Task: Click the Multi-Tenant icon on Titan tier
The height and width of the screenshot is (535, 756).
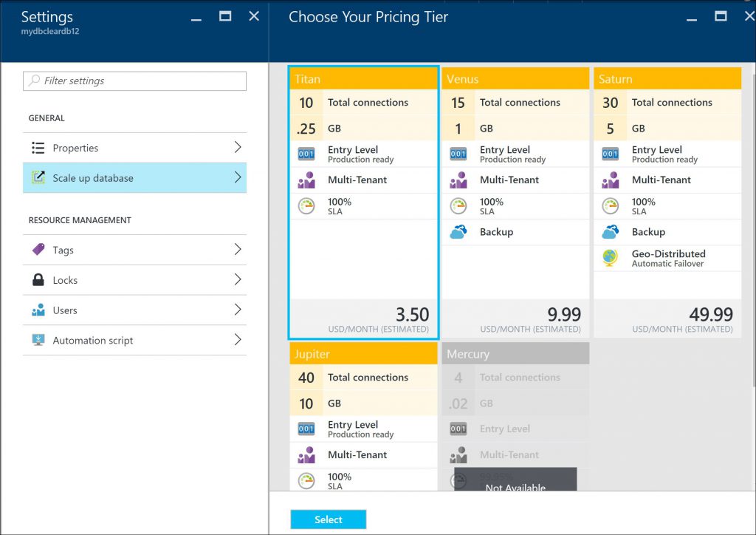Action: point(306,180)
